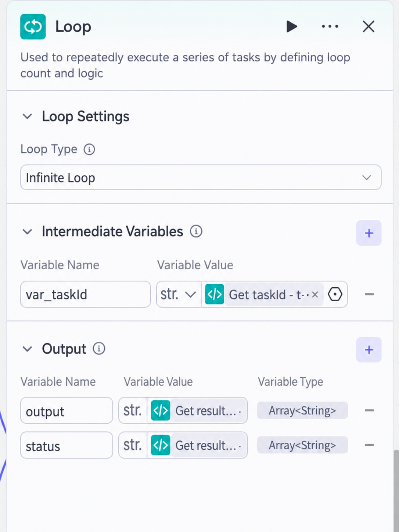The height and width of the screenshot is (532, 399).
Task: Click str. type label in status row
Action: point(133,445)
